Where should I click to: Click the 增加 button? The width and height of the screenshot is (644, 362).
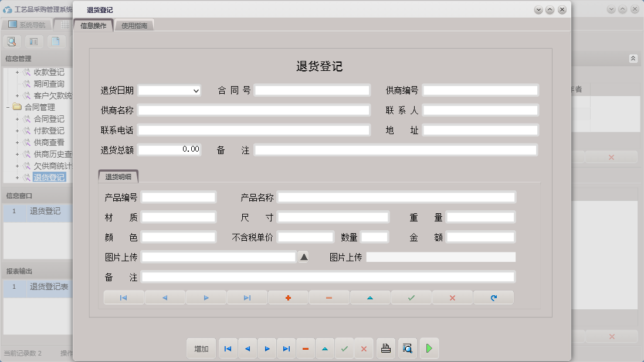(201, 349)
